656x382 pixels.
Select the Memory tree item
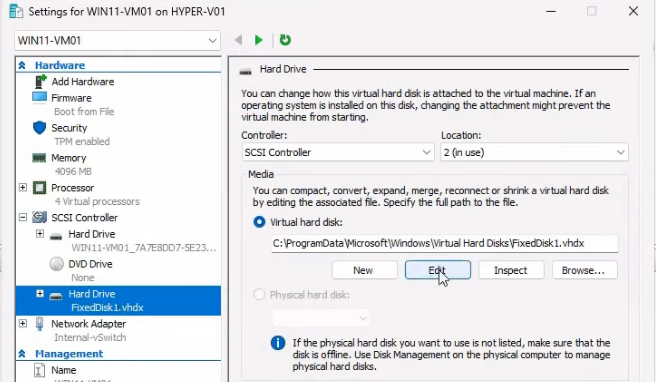[69, 158]
